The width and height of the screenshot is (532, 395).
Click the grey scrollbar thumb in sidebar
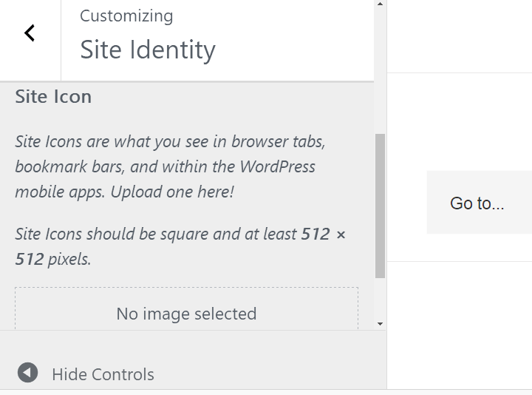[380, 206]
